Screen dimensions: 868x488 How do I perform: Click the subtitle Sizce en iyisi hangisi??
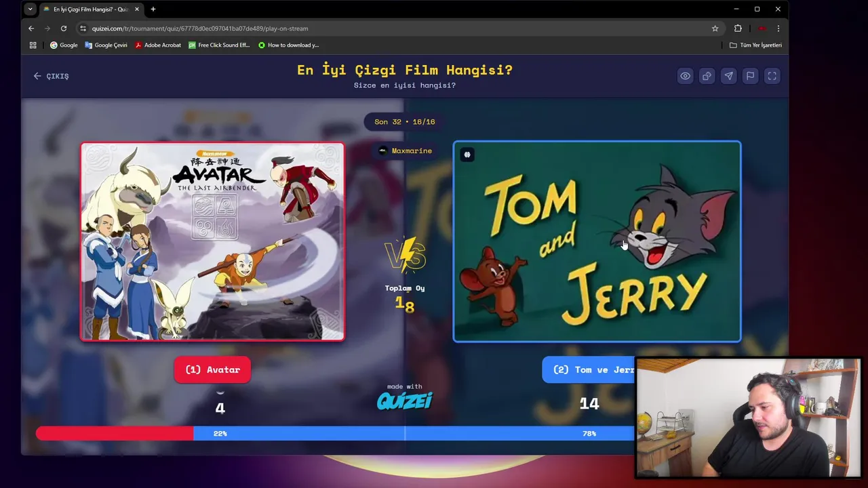pyautogui.click(x=405, y=85)
